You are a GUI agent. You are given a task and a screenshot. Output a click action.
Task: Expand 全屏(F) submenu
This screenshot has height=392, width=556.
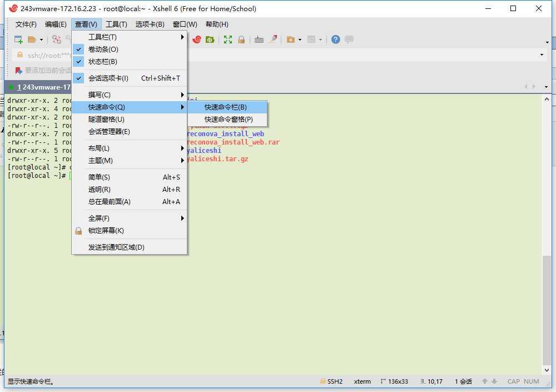click(130, 218)
